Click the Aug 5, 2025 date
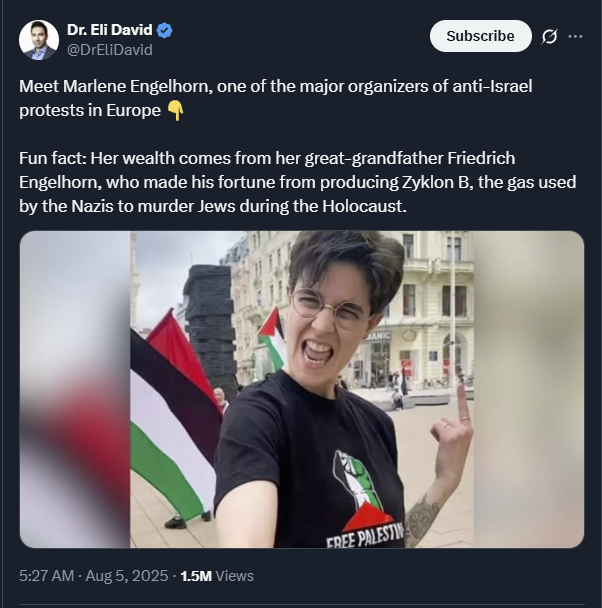 coord(127,576)
